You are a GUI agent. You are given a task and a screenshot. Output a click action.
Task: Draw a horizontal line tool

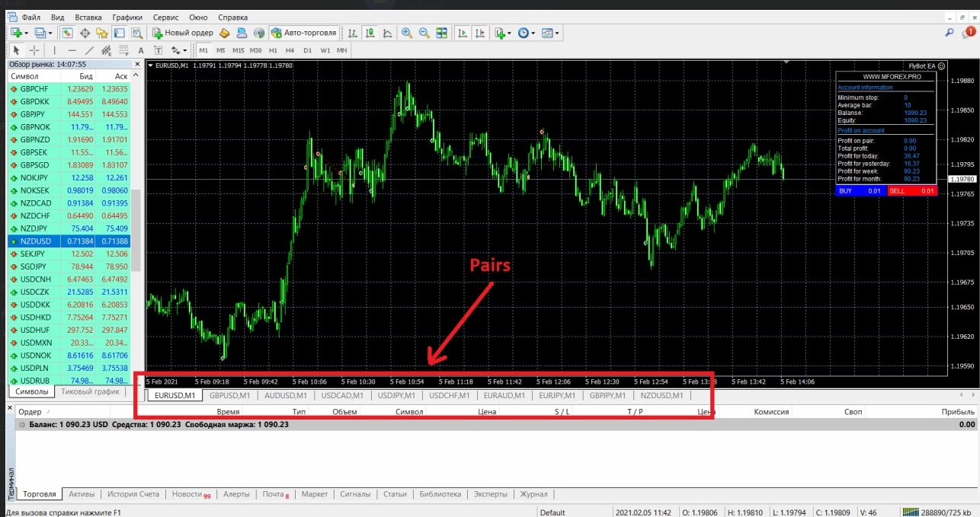pyautogui.click(x=72, y=50)
